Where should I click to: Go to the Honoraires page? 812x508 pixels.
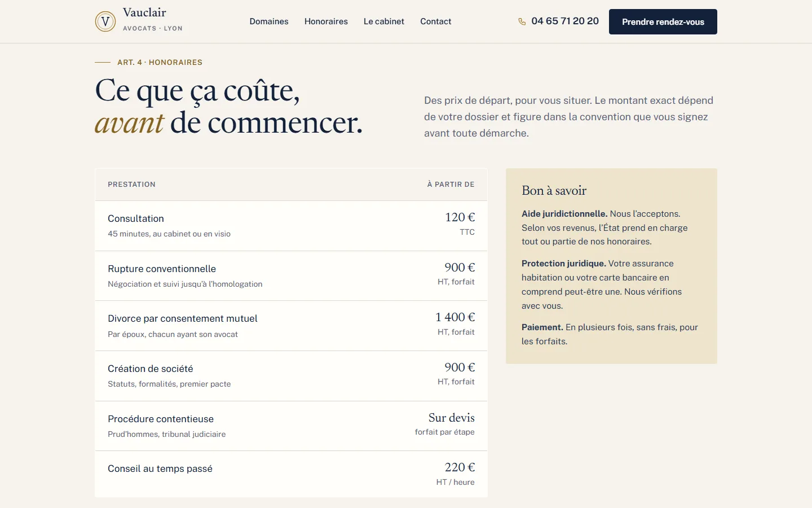326,21
